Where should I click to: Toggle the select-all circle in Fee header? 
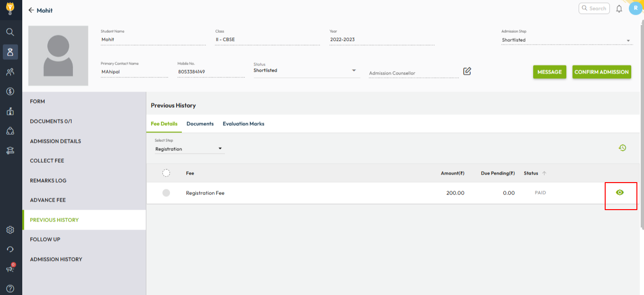[x=166, y=173]
